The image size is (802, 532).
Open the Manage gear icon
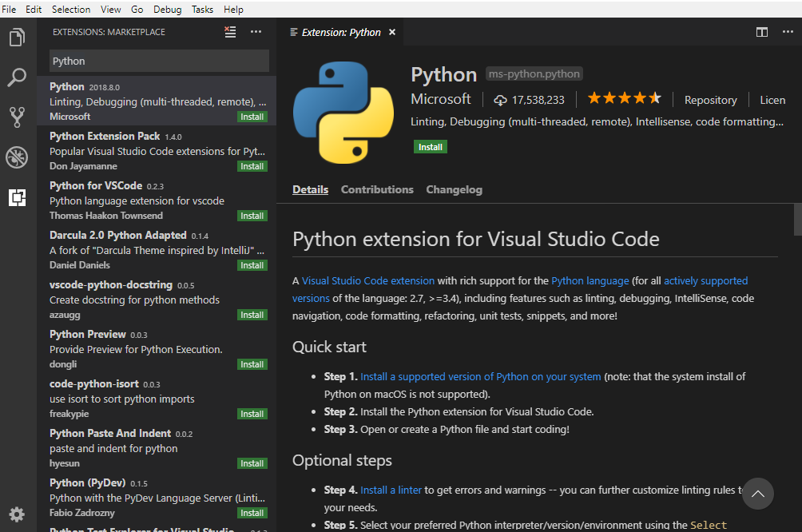pyautogui.click(x=17, y=514)
